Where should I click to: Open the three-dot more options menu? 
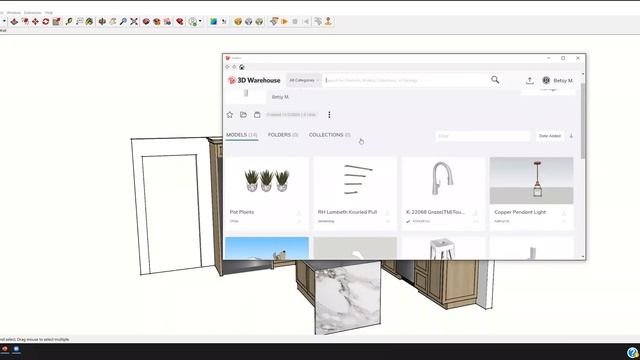pos(329,115)
